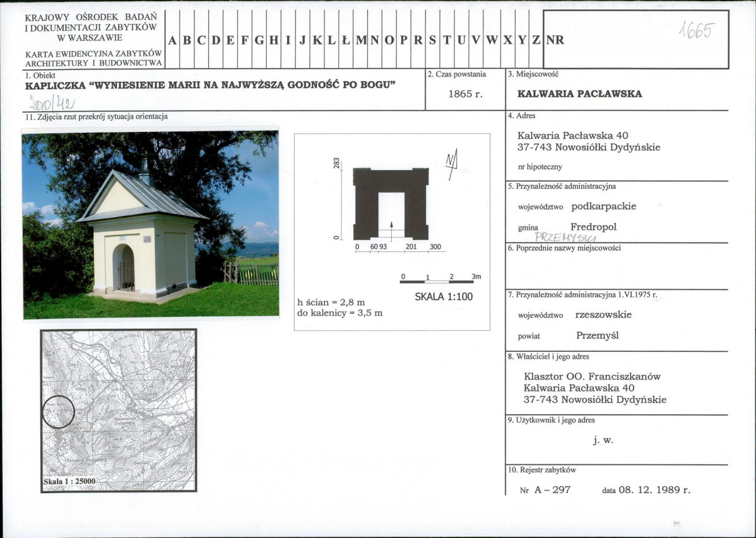
Task: Open the topographic map thumbnail
Action: pos(119,410)
